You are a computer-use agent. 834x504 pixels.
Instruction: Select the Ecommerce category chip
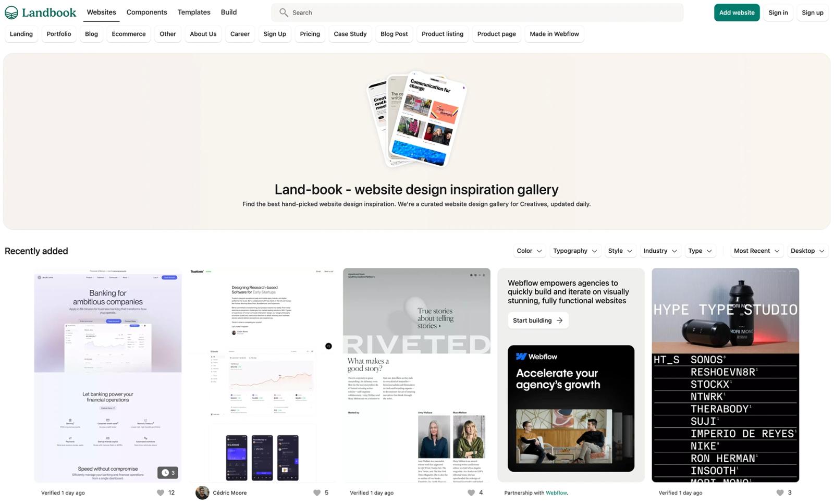point(129,34)
